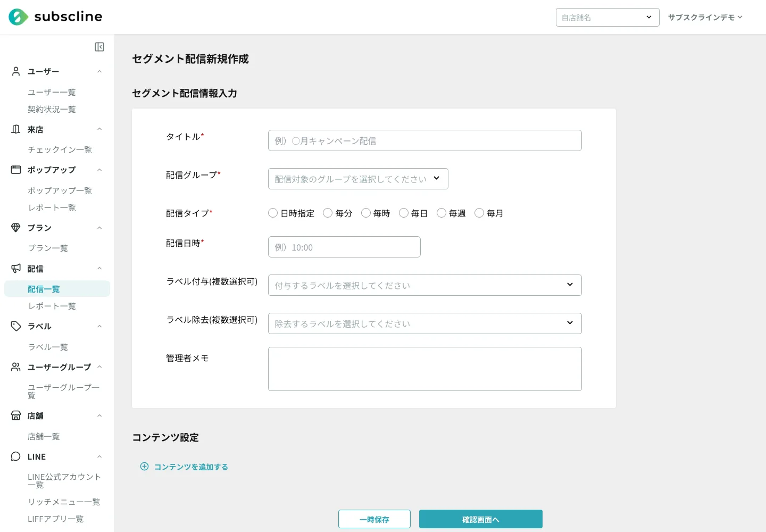
Task: Collapse the sidebar with panel icon
Action: pyautogui.click(x=99, y=47)
